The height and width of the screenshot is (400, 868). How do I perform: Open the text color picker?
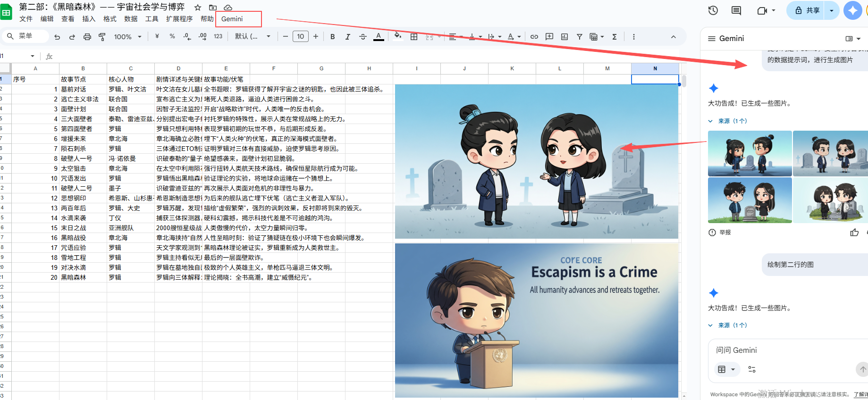(x=379, y=36)
